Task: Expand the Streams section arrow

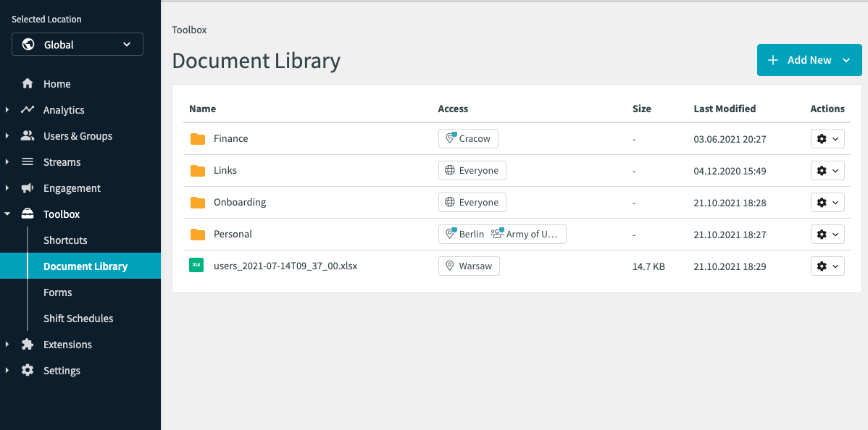Action: [x=7, y=161]
